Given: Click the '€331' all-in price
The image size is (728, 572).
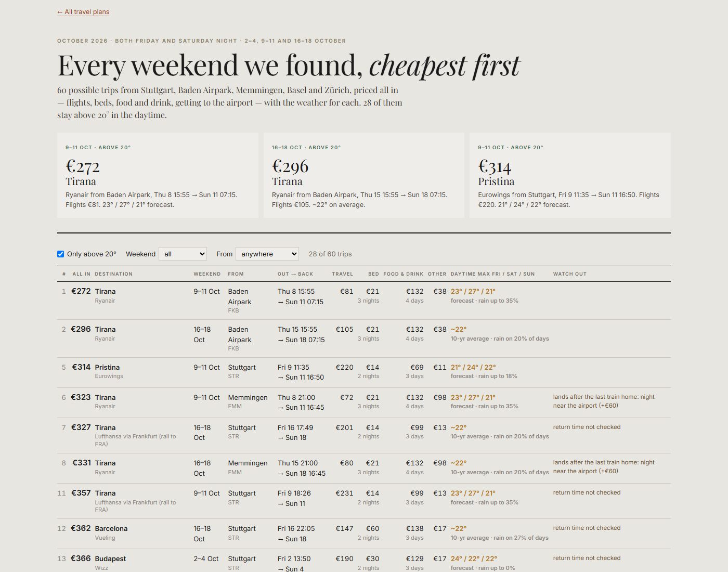Looking at the screenshot, I should (x=81, y=463).
